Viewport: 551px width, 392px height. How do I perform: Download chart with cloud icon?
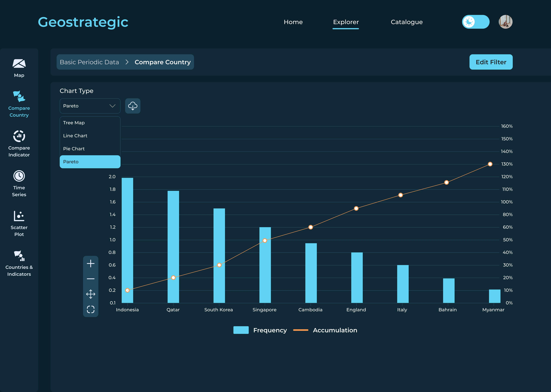coord(133,106)
